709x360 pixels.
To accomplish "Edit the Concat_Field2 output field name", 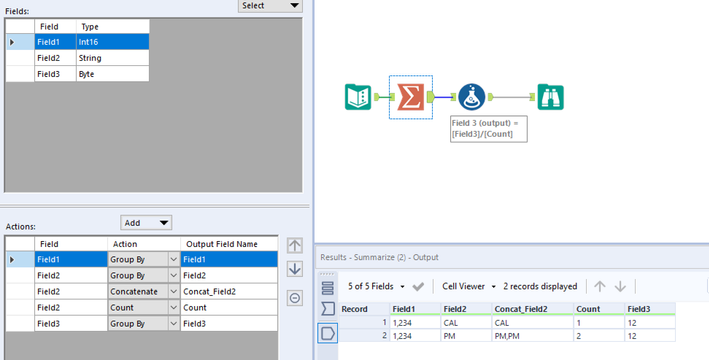I will pos(229,292).
